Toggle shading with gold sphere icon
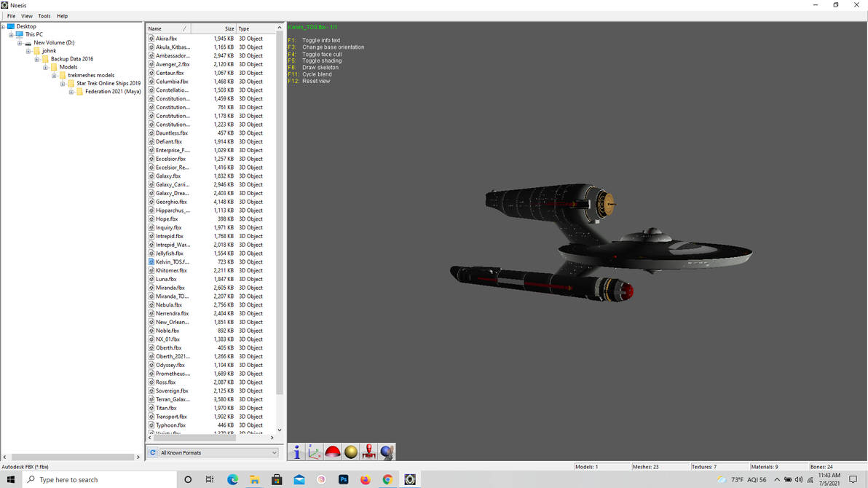The width and height of the screenshot is (868, 488). click(x=351, y=452)
